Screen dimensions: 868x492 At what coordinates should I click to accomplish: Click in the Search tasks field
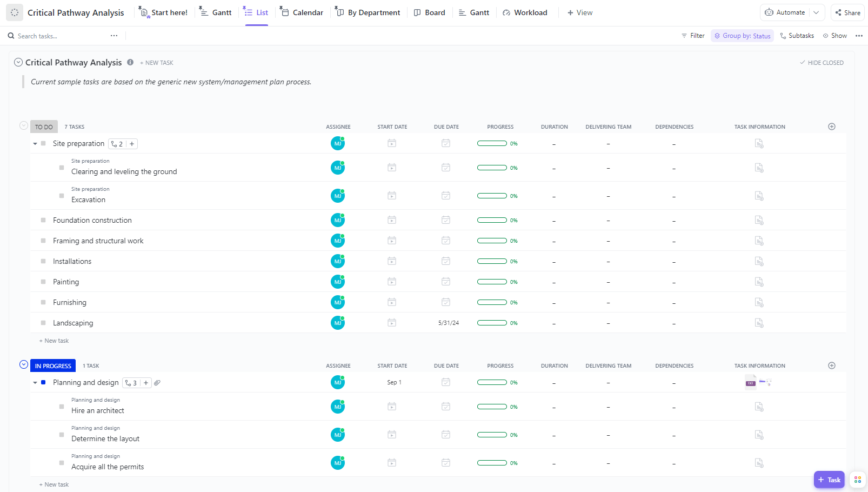pos(59,36)
